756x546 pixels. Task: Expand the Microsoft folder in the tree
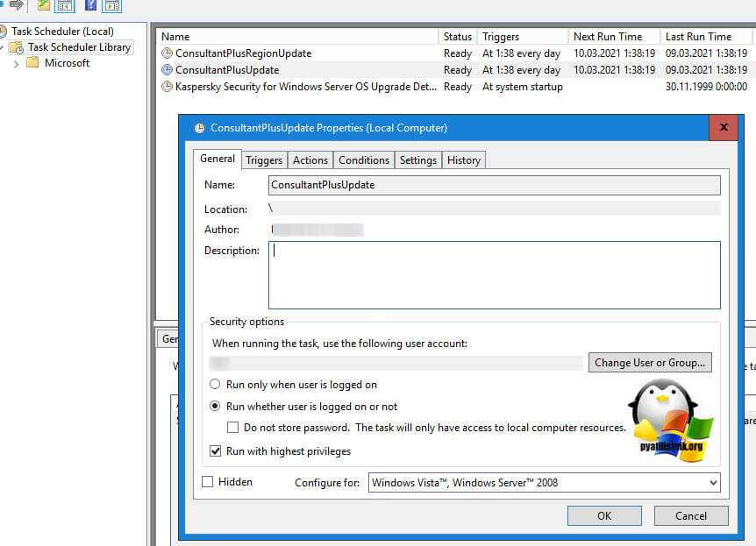pos(17,63)
